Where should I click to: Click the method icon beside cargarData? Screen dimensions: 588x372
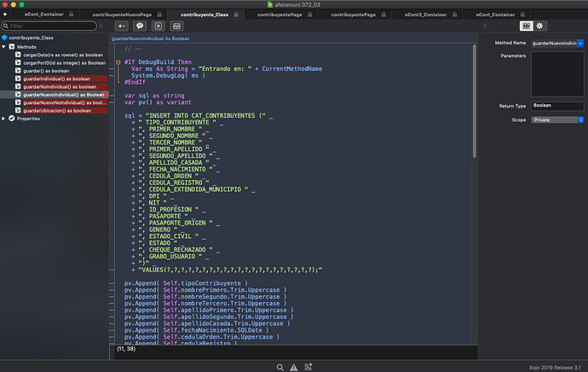[x=18, y=55]
